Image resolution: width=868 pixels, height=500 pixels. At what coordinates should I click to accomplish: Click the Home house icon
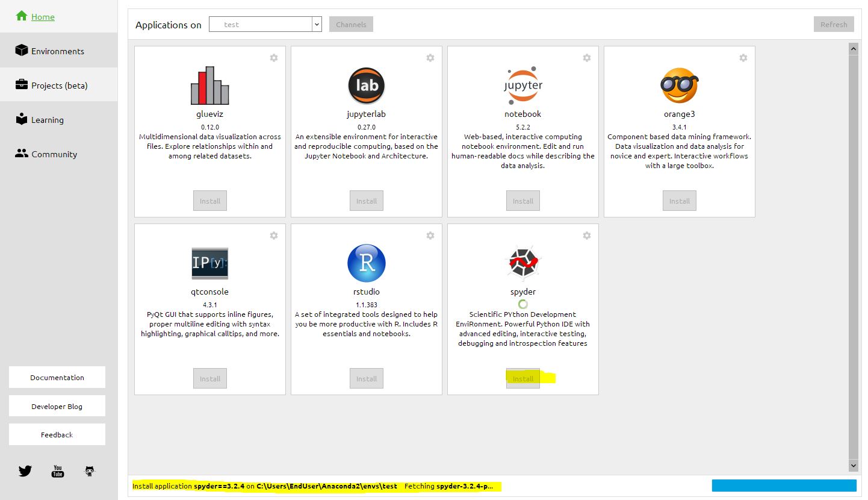(22, 16)
